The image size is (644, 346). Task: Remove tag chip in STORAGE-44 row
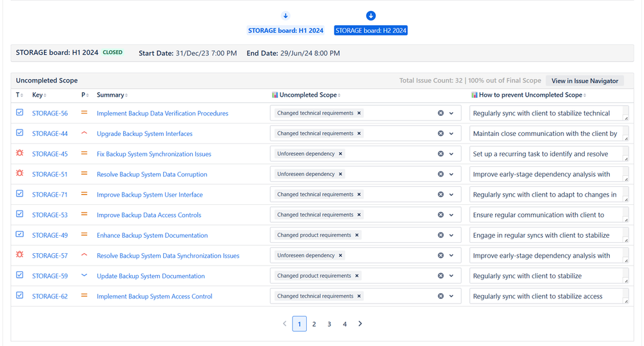[x=359, y=133]
